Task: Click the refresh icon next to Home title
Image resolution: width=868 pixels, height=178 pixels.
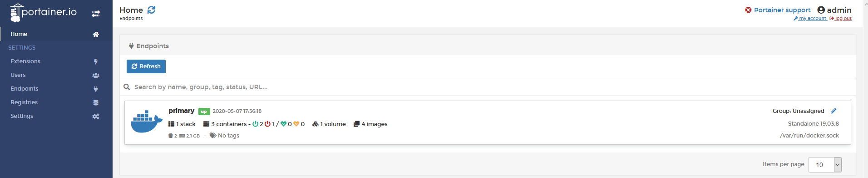Action: [x=151, y=10]
